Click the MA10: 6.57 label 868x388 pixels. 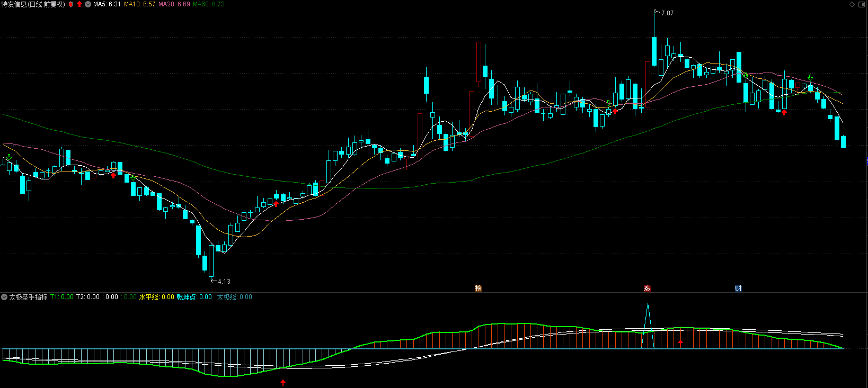pyautogui.click(x=140, y=4)
